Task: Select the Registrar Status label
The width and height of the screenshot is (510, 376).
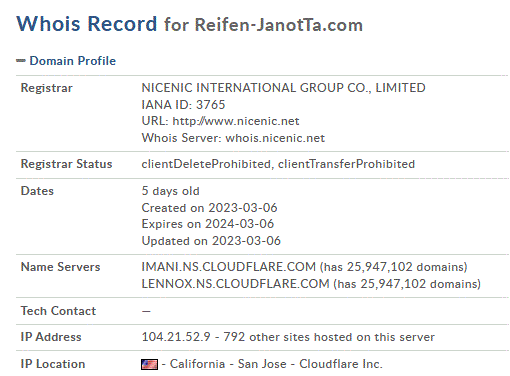Action: [x=66, y=164]
